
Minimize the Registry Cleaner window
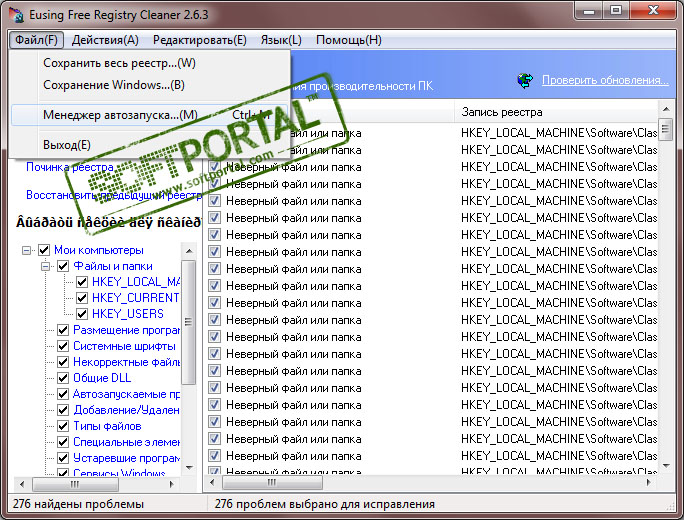pyautogui.click(x=589, y=10)
